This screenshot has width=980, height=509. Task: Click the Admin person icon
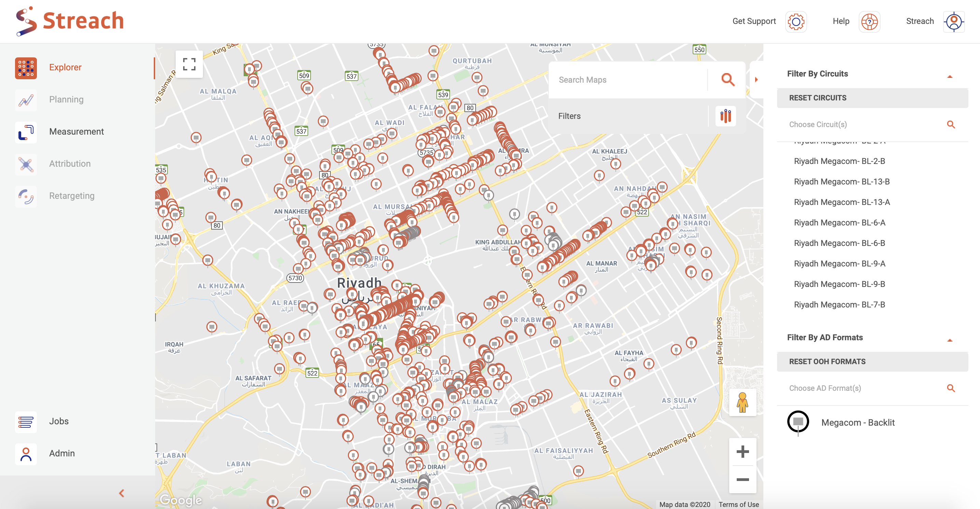tap(26, 454)
